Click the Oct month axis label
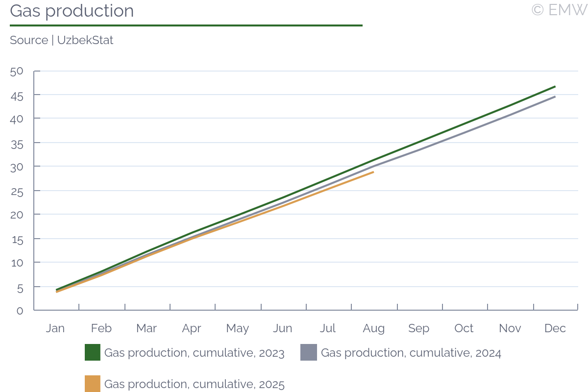The width and height of the screenshot is (588, 392). [x=464, y=328]
